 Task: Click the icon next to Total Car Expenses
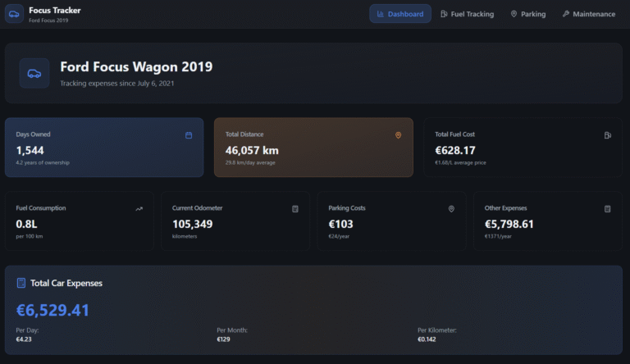click(x=21, y=283)
